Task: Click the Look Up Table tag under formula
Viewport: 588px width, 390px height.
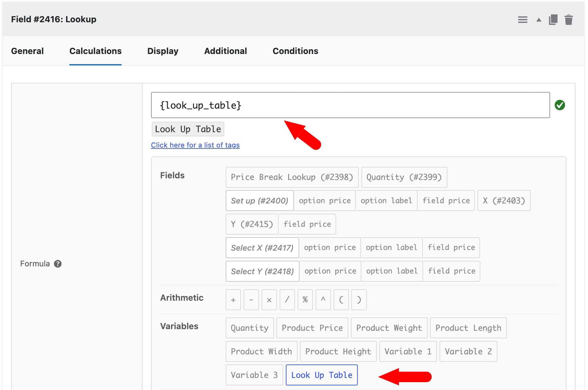Action: coord(188,129)
